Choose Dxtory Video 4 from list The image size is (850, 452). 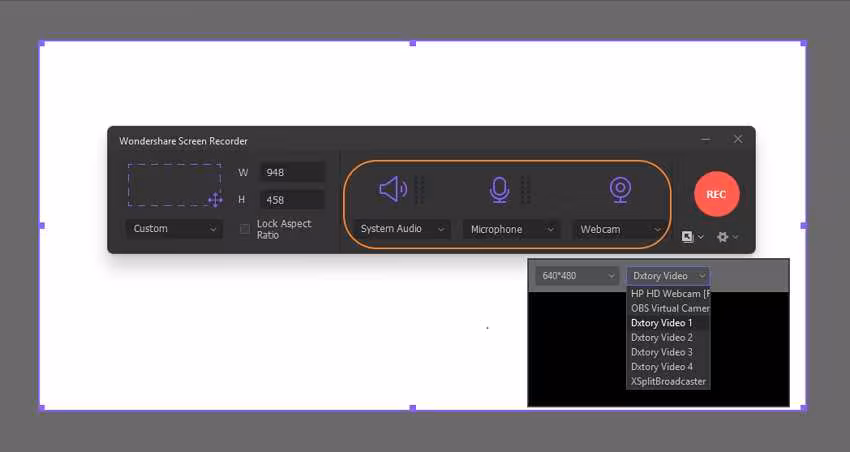[x=668, y=367]
